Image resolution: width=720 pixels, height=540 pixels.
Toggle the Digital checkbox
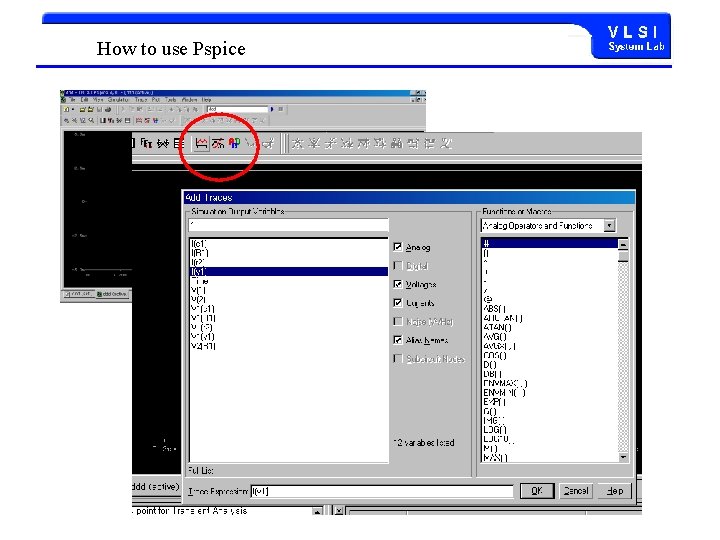click(398, 265)
